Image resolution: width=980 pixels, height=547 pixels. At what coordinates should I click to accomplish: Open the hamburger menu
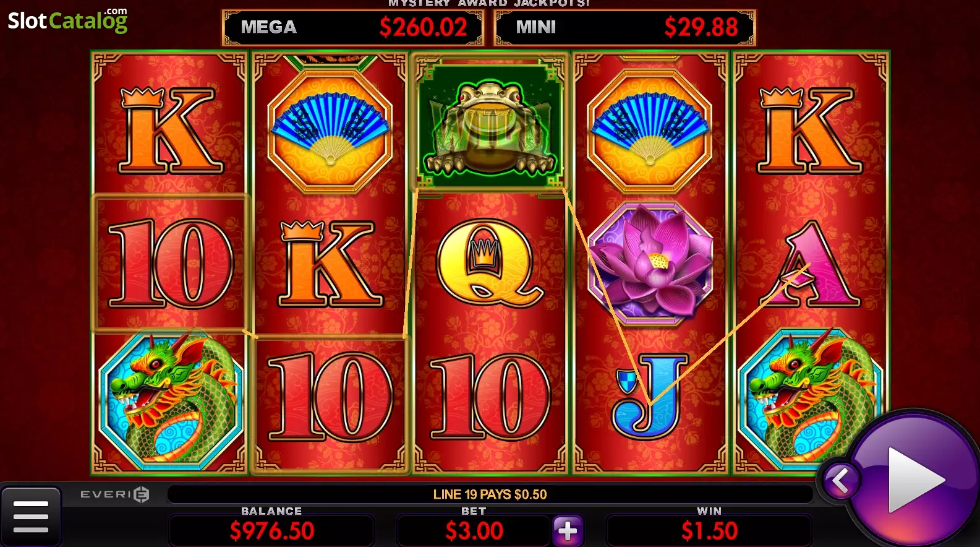click(31, 517)
